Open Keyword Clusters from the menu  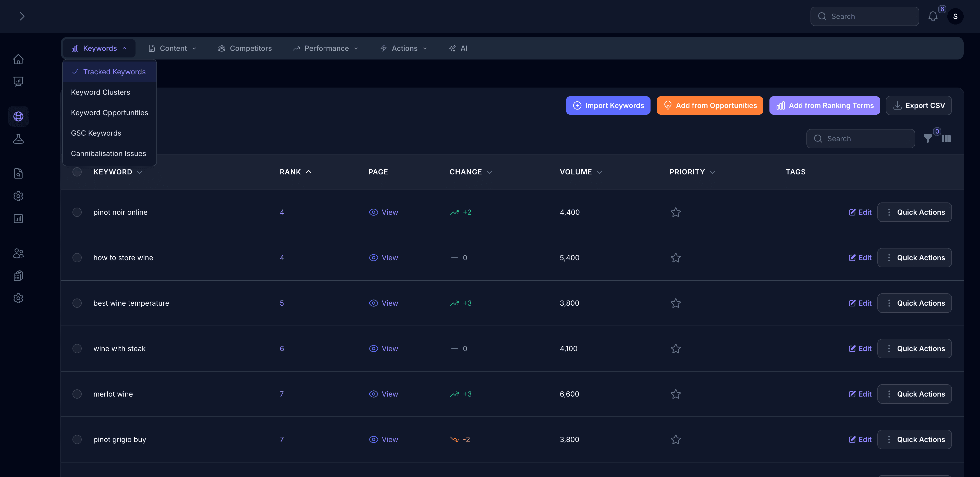click(109, 92)
